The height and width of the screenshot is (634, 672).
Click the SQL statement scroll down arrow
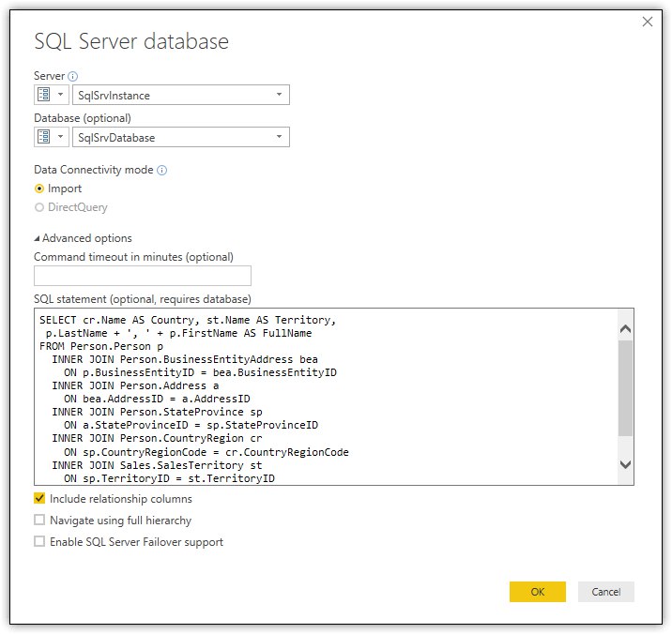click(625, 464)
